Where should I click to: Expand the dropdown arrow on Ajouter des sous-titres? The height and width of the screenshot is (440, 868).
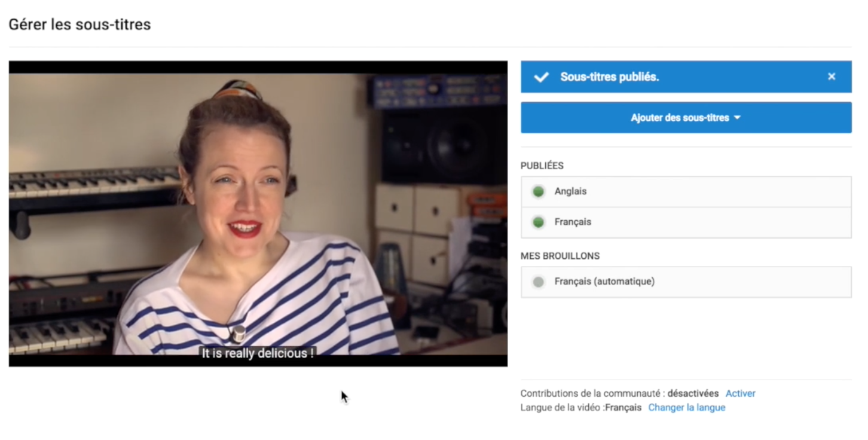click(x=737, y=118)
